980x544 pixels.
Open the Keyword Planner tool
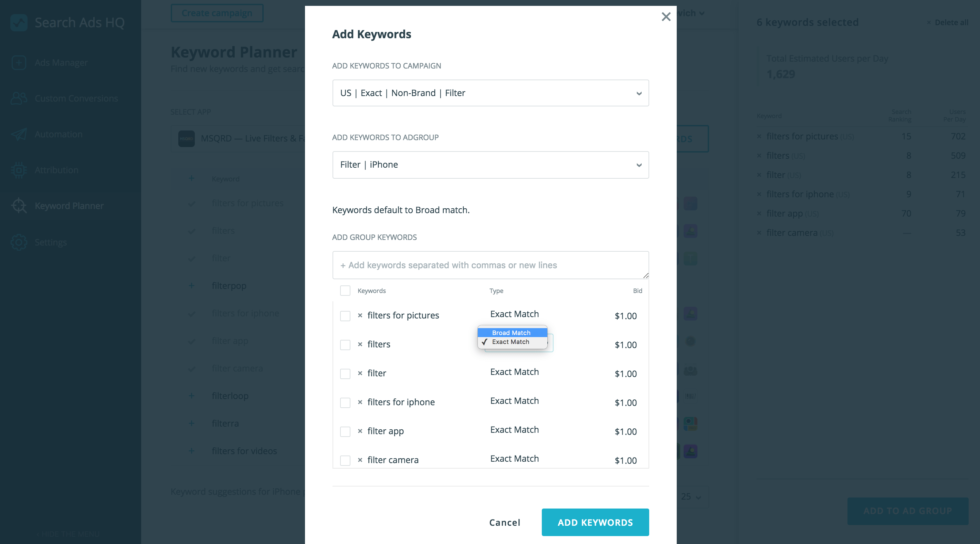[69, 205]
